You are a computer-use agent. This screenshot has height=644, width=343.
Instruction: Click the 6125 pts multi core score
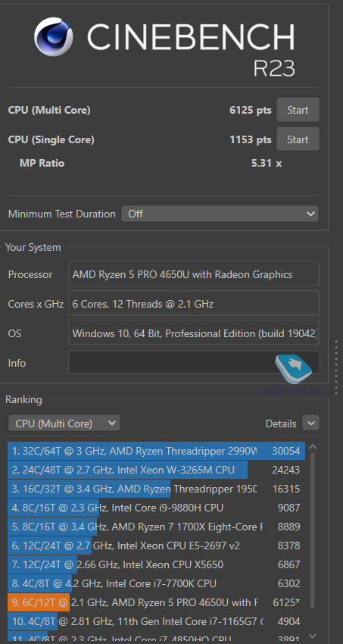[251, 110]
